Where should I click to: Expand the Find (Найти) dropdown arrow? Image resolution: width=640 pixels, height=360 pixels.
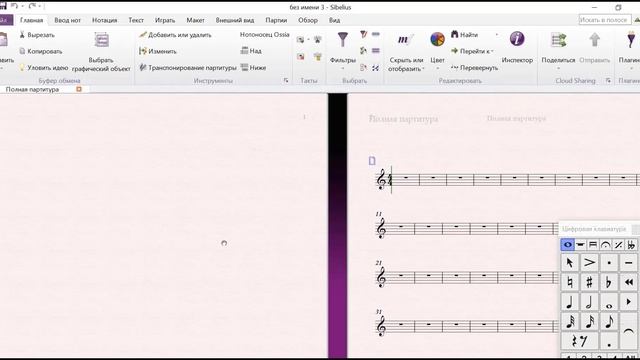click(x=497, y=35)
